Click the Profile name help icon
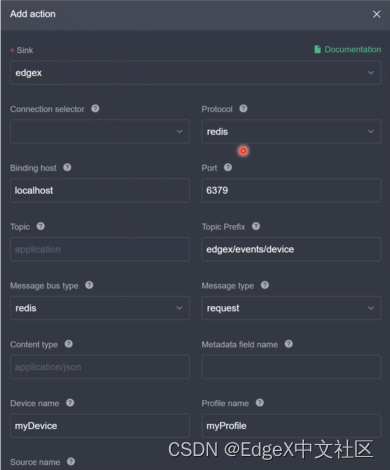This screenshot has width=390, height=470. coord(260,403)
